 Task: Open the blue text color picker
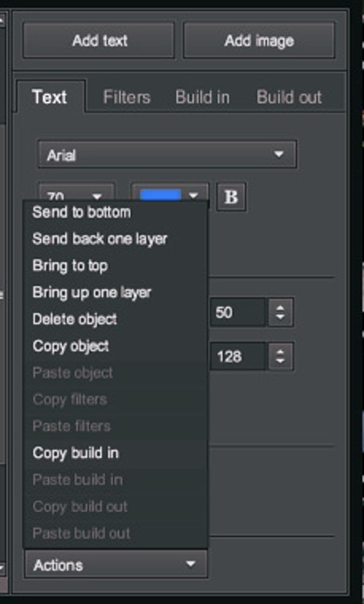tap(170, 195)
